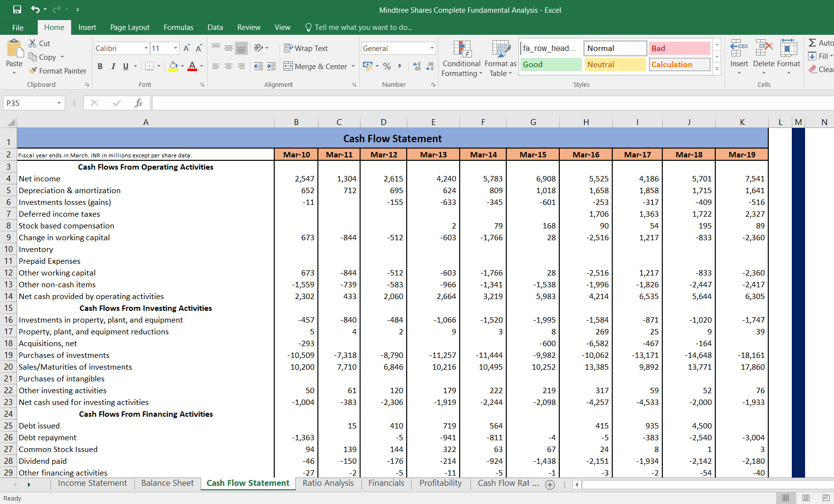Click Decrease Indent icon
The width and height of the screenshot is (834, 504).
[259, 66]
